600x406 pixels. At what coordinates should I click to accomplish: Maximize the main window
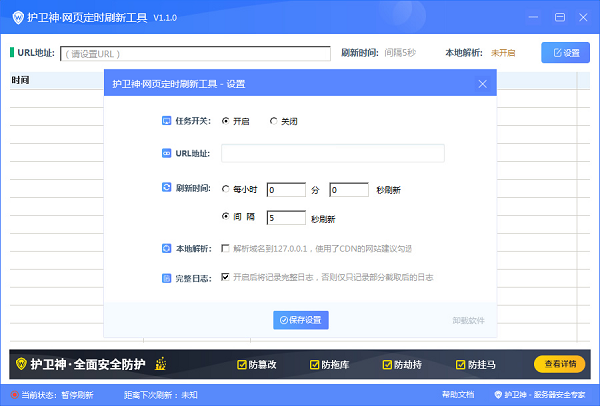560,17
